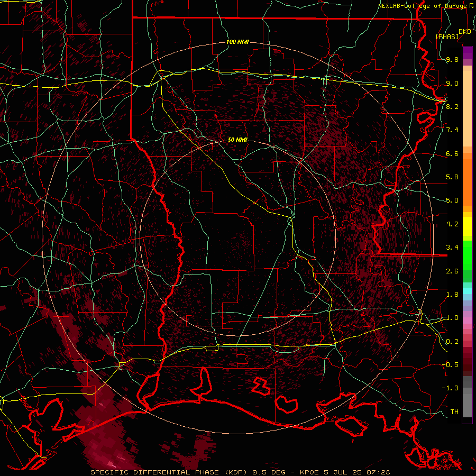Click the -0.5 legend value
Image resolution: width=476 pixels, height=476 pixels.
(450, 365)
